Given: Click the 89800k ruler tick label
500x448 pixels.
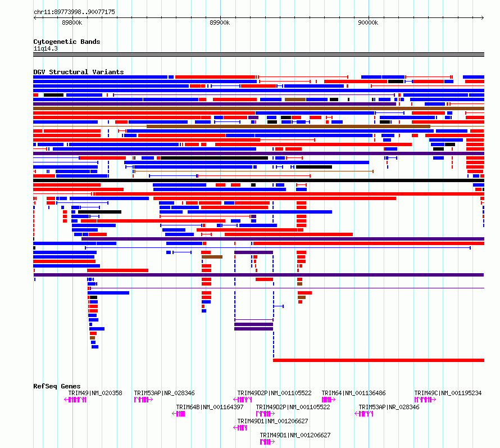Looking at the screenshot, I should pyautogui.click(x=72, y=22).
